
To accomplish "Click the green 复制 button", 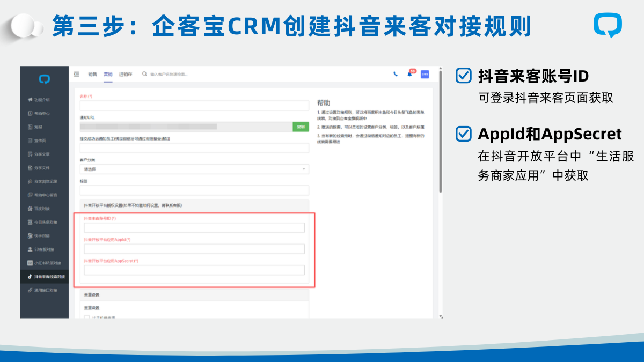I will coord(301,127).
